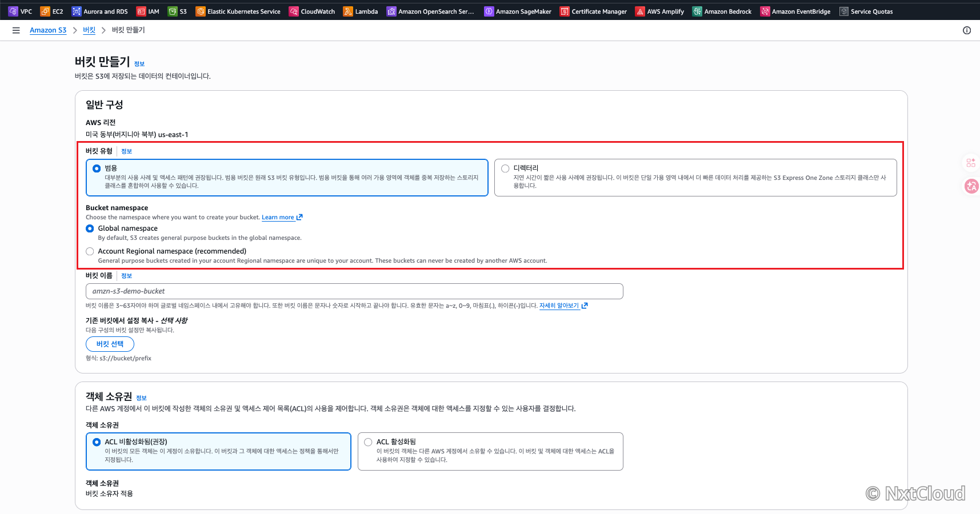Select the ACL 비활성화됨(권장) radio option
This screenshot has width=980, height=514.
coord(97,442)
